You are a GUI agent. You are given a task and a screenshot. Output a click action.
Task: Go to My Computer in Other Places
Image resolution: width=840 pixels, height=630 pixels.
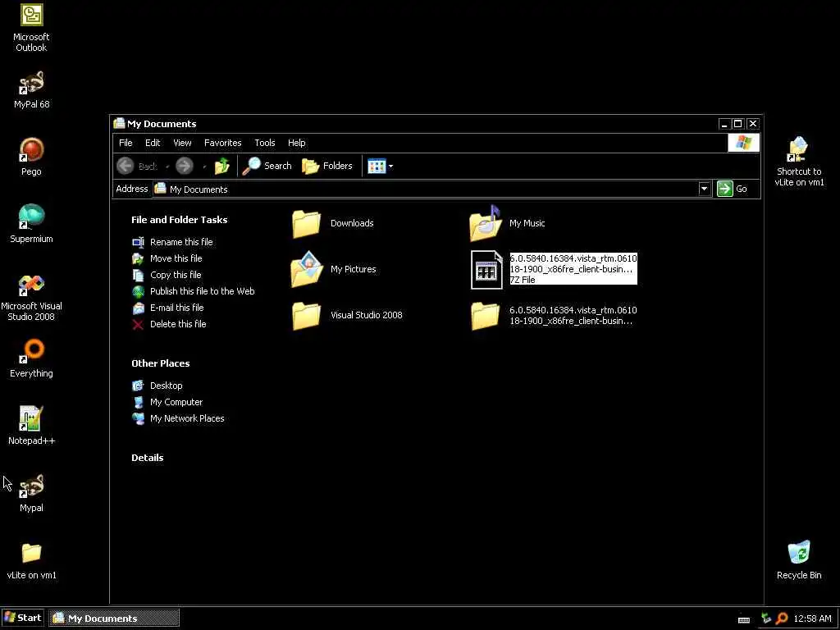tap(167, 402)
